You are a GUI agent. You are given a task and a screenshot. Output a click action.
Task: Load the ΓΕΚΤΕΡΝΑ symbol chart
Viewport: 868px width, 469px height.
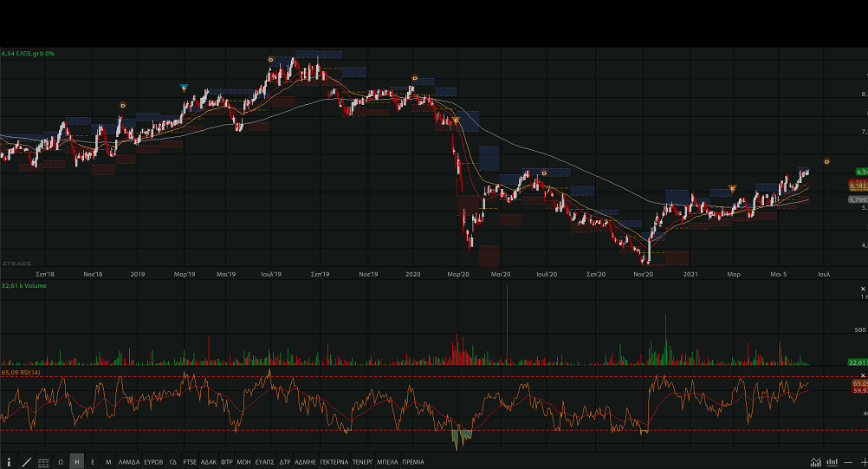[334, 462]
